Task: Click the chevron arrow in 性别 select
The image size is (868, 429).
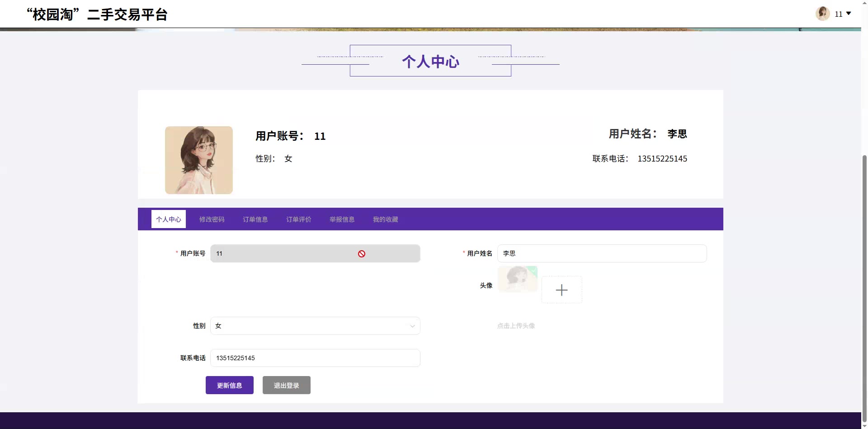Action: click(412, 326)
